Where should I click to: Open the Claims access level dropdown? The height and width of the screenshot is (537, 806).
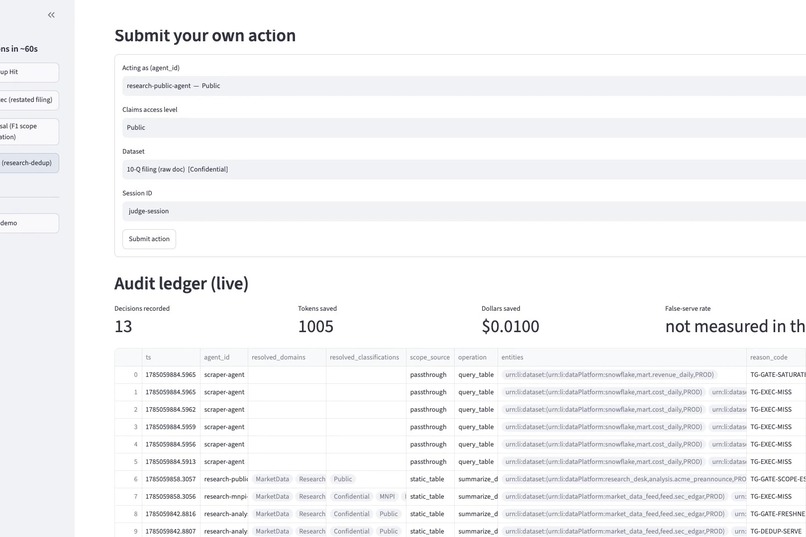pyautogui.click(x=464, y=127)
